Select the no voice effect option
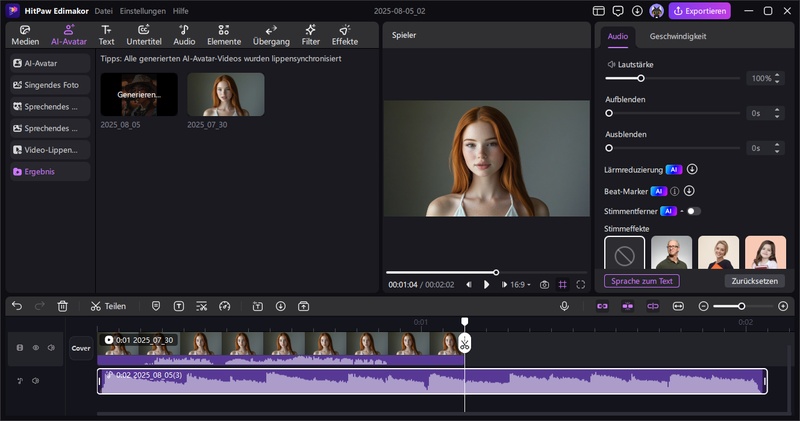Image resolution: width=800 pixels, height=421 pixels. click(x=624, y=253)
